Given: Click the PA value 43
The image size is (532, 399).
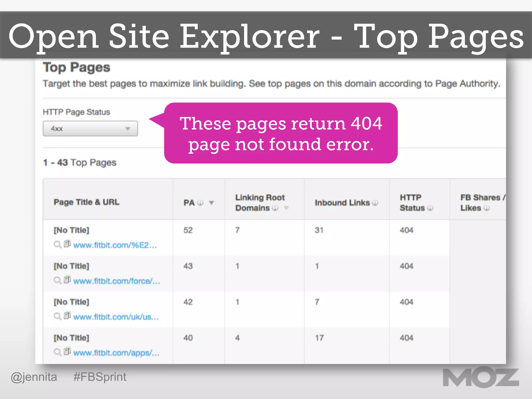Looking at the screenshot, I should pyautogui.click(x=188, y=266).
